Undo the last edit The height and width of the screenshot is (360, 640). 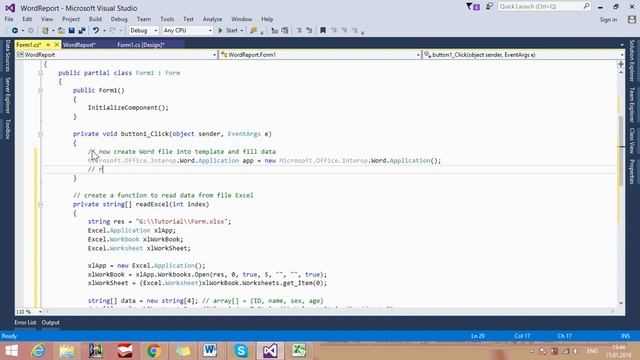96,31
